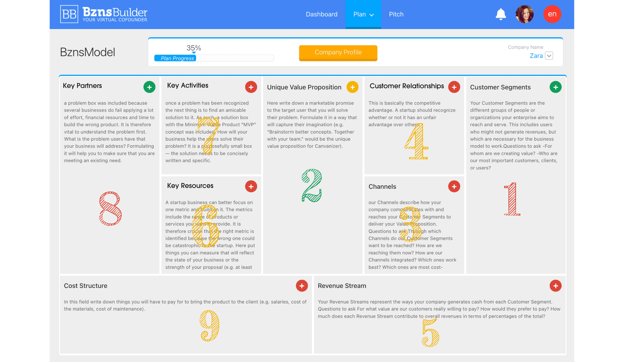Click the add icon on Channels
The height and width of the screenshot is (362, 644).
[454, 186]
